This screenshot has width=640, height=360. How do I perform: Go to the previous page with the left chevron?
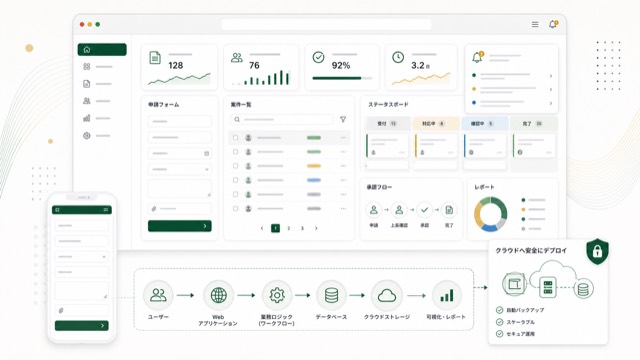[x=262, y=228]
